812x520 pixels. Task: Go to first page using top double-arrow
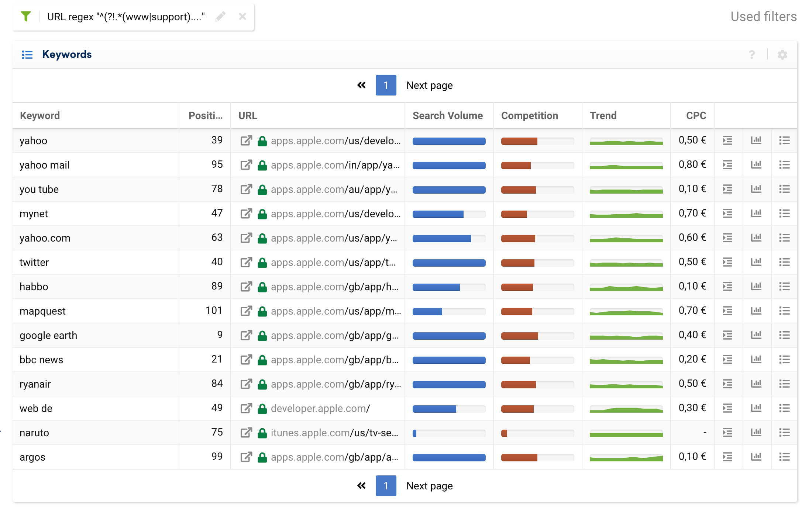(x=361, y=85)
